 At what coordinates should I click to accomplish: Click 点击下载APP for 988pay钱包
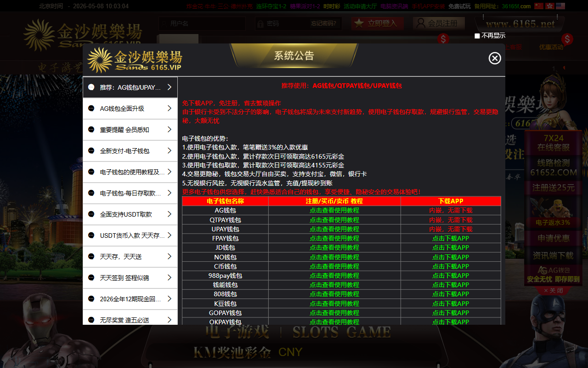click(x=451, y=276)
